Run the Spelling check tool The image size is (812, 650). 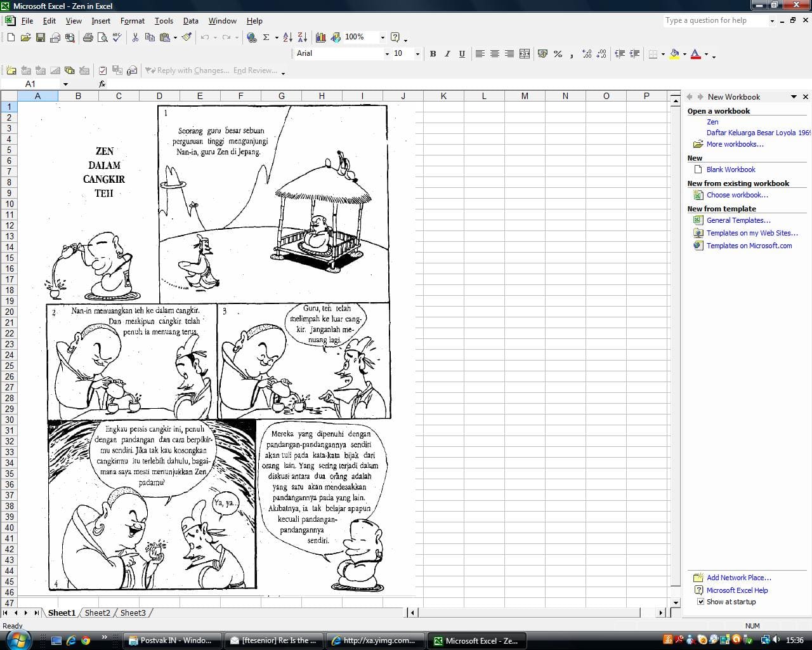pyautogui.click(x=117, y=37)
